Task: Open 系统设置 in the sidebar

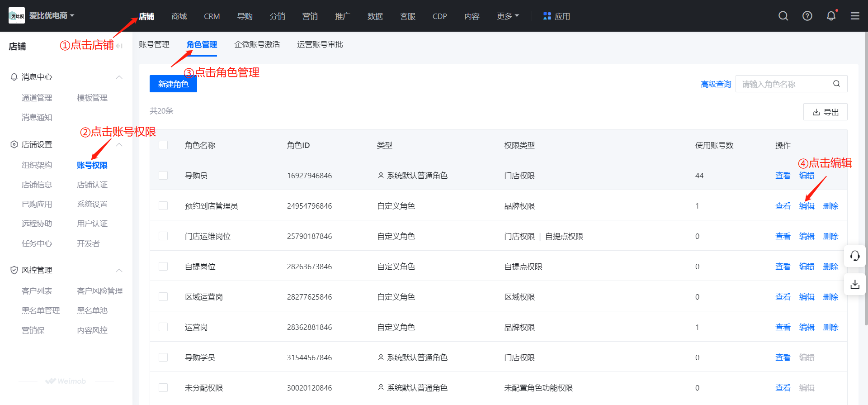Action: pyautogui.click(x=92, y=204)
